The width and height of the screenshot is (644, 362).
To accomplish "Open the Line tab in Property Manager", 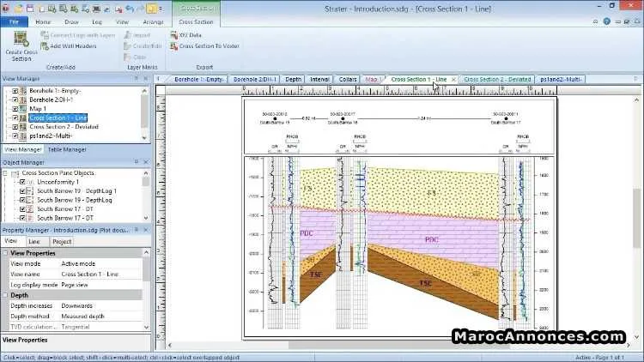I will click(x=34, y=241).
